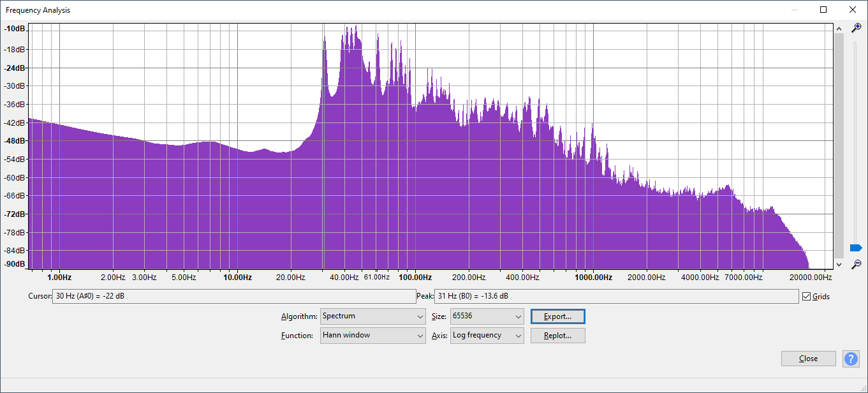Toggle the Grids checkbox
This screenshot has height=393, width=868.
coord(807,297)
